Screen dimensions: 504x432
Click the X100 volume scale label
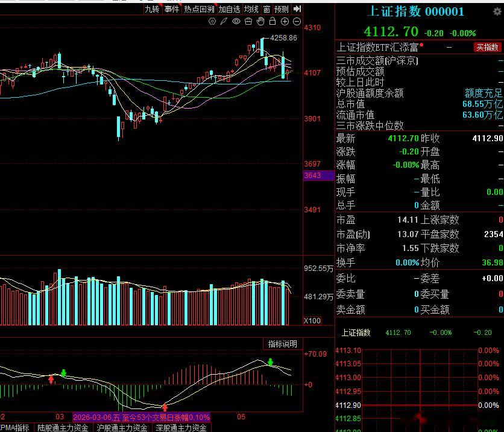tap(312, 321)
